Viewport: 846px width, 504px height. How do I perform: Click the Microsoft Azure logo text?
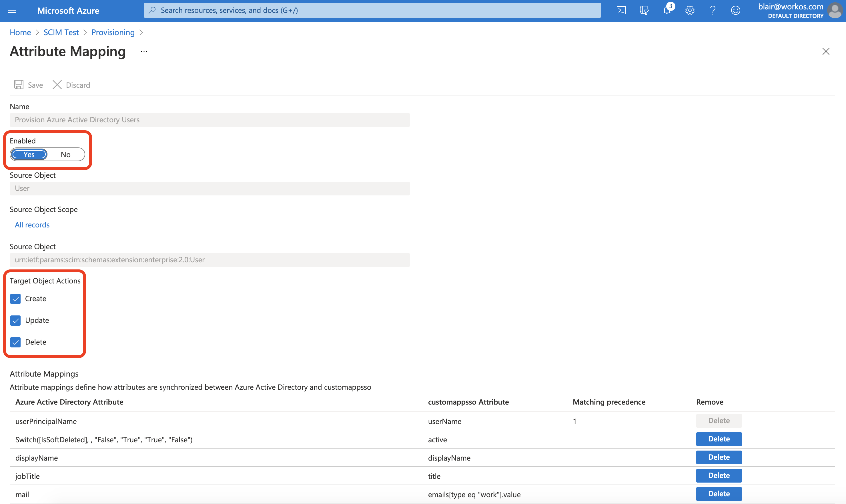pos(68,11)
